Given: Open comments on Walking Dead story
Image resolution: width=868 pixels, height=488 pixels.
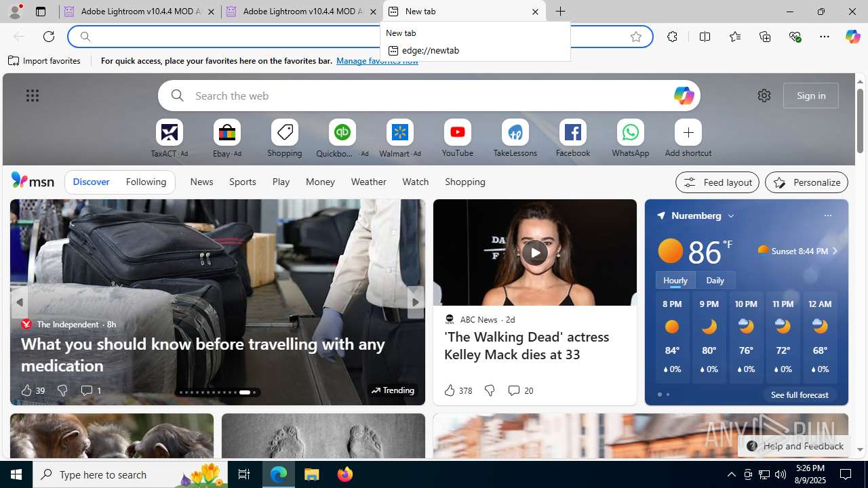Looking at the screenshot, I should pyautogui.click(x=520, y=390).
